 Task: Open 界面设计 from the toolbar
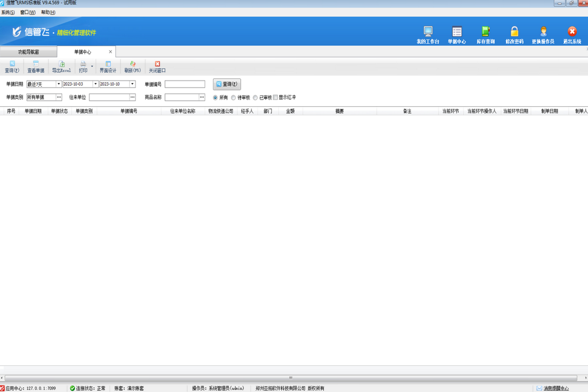coord(108,67)
